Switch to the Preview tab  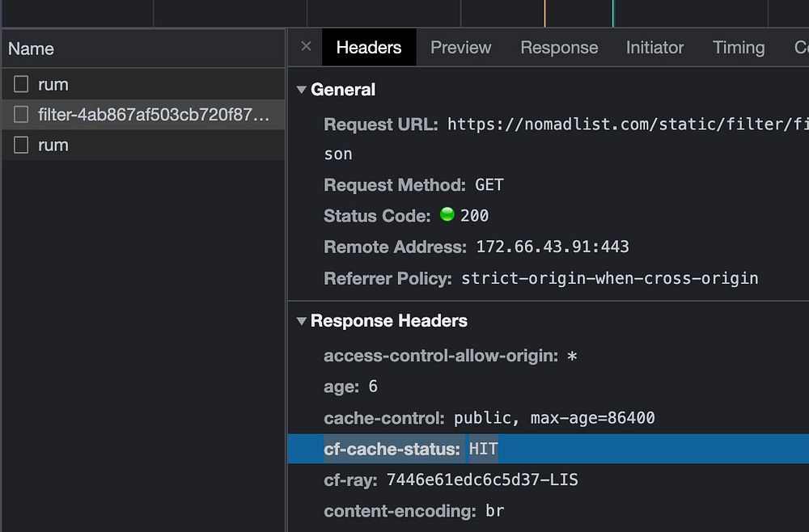pos(460,48)
